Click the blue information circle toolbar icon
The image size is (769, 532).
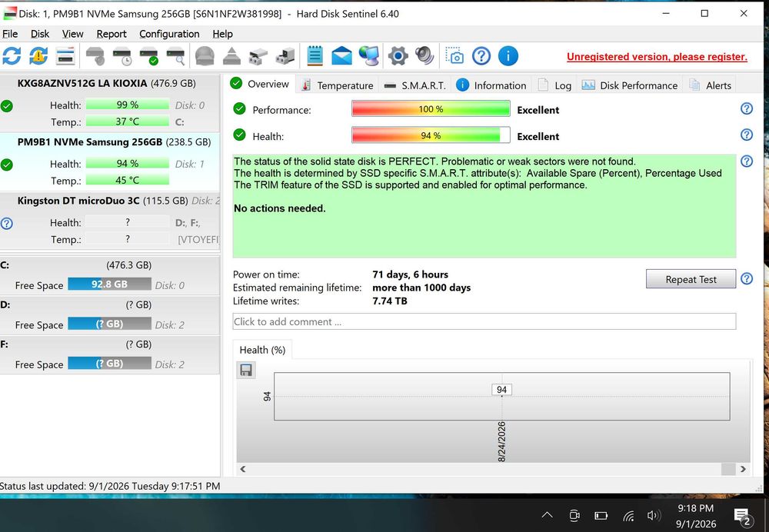tap(508, 56)
